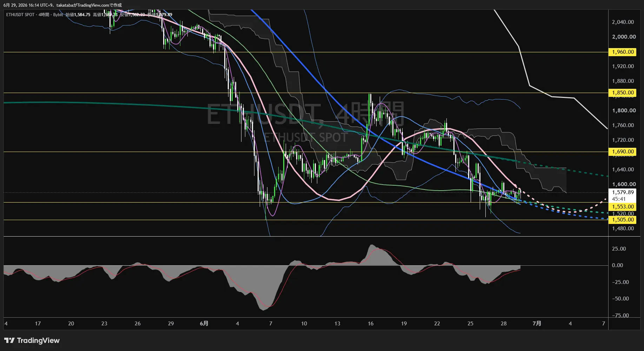
Task: Select the yellow 1,553.00 price label
Action: [x=623, y=207]
